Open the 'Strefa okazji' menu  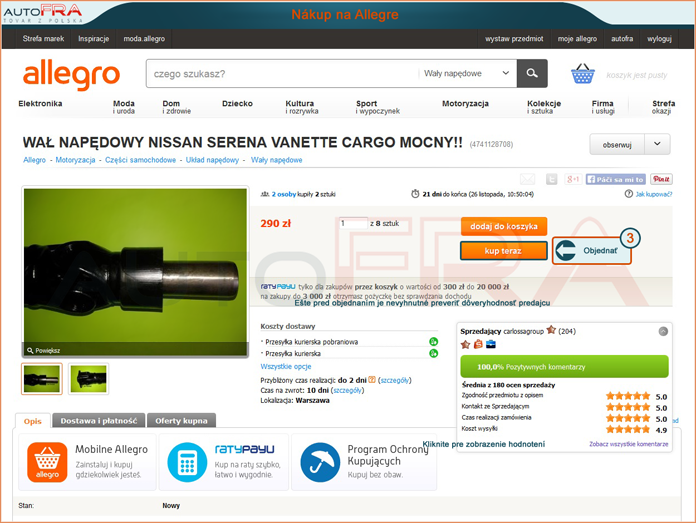[x=663, y=107]
